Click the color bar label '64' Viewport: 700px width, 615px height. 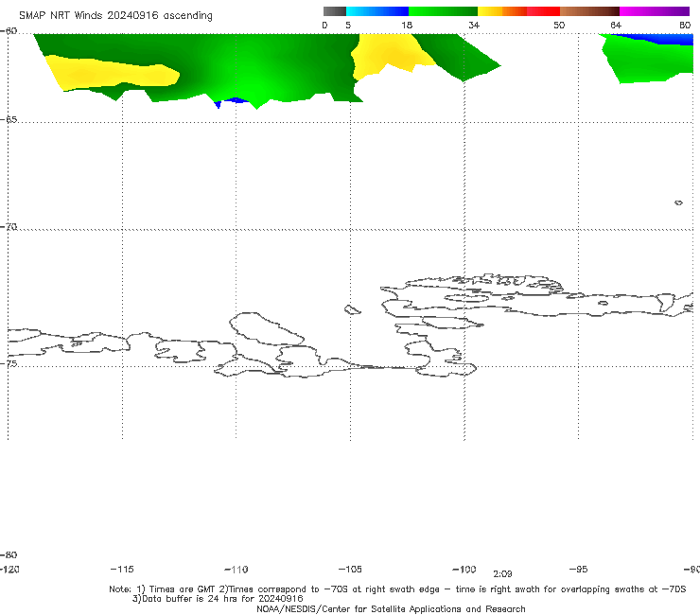coord(616,25)
